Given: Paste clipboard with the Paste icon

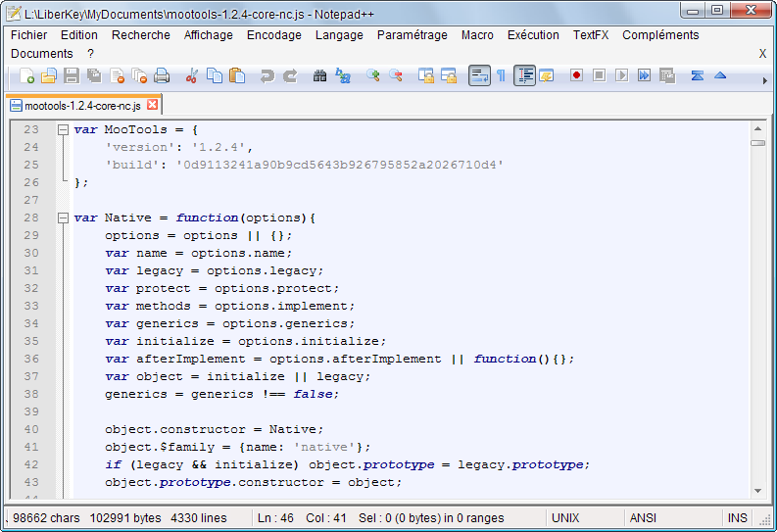Looking at the screenshot, I should 237,75.
